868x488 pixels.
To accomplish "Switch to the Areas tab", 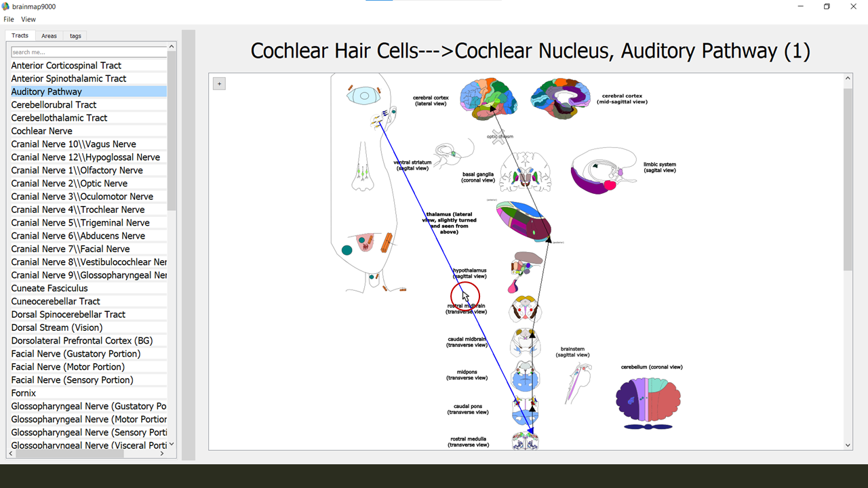I will [49, 36].
